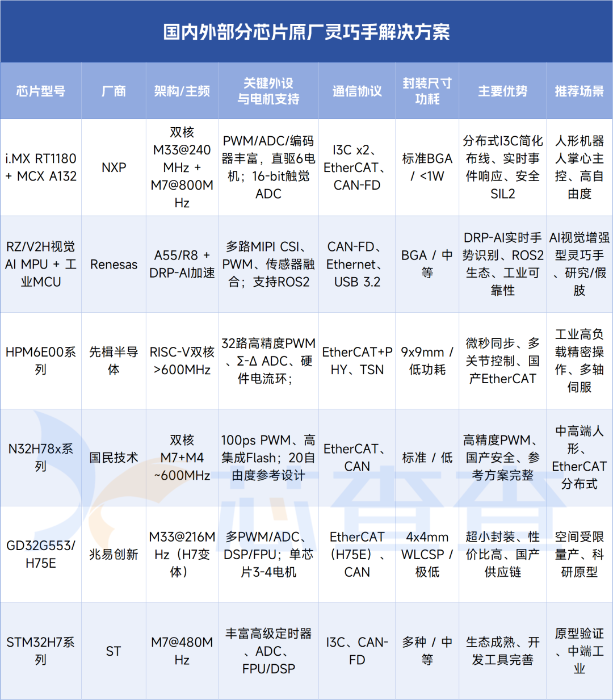613x700 pixels.
Task: Select the NXP vendor cell
Action: (114, 167)
